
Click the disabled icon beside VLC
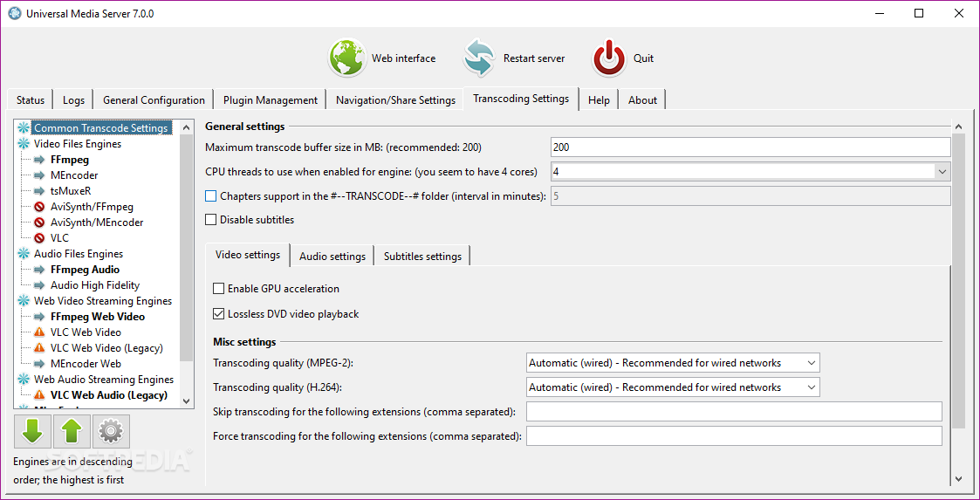point(40,238)
